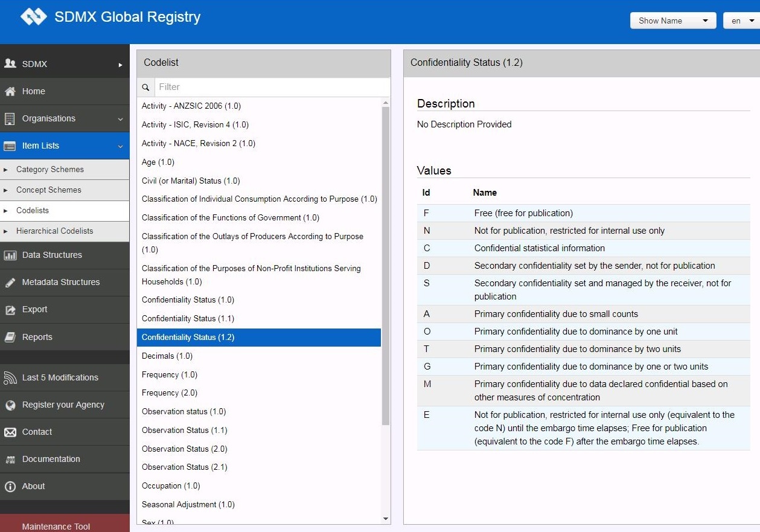Click the Export icon in sidebar
This screenshot has height=532, width=760.
(10, 310)
